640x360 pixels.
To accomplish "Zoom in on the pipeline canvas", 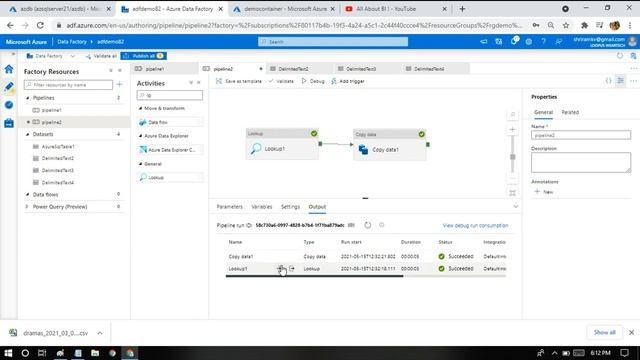I will pos(513,129).
